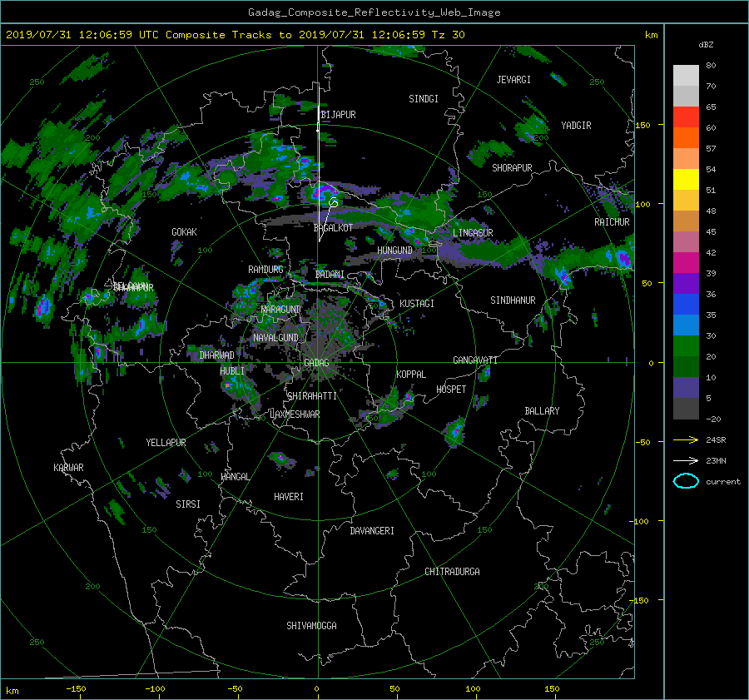749x700 pixels.
Task: Select the dark gray -20 dBZ legend block
Action: tap(686, 409)
